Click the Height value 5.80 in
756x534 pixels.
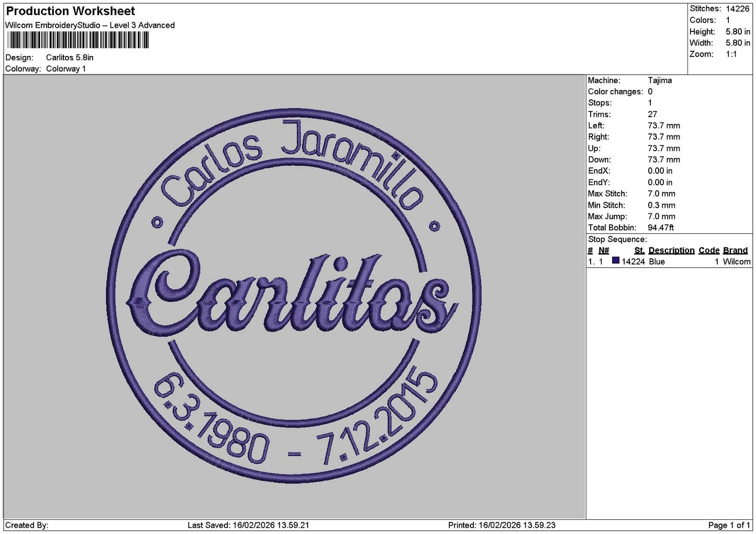tap(738, 31)
